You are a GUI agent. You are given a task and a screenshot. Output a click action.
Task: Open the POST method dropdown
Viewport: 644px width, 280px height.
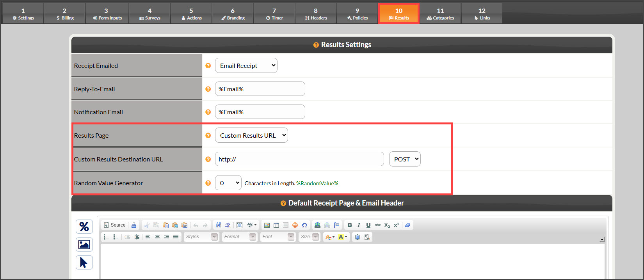point(405,159)
